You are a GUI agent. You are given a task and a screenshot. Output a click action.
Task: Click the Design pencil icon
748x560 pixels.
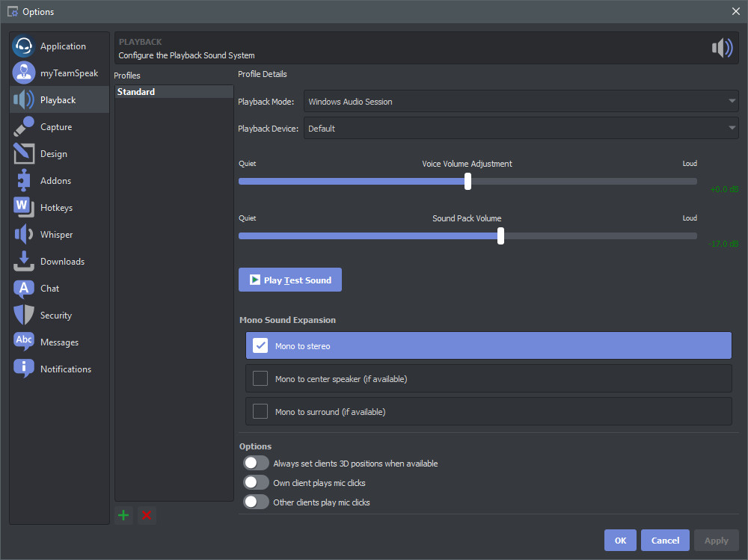[x=23, y=153]
